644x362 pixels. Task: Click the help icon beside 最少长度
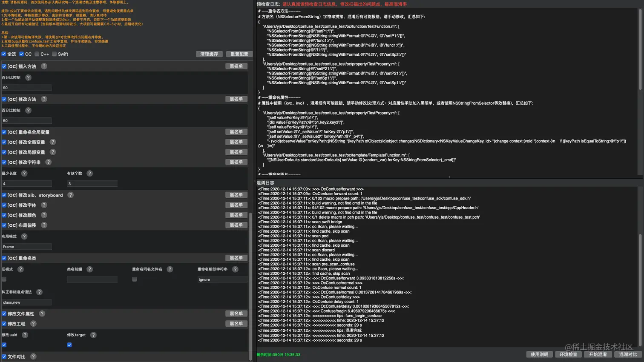(24, 174)
